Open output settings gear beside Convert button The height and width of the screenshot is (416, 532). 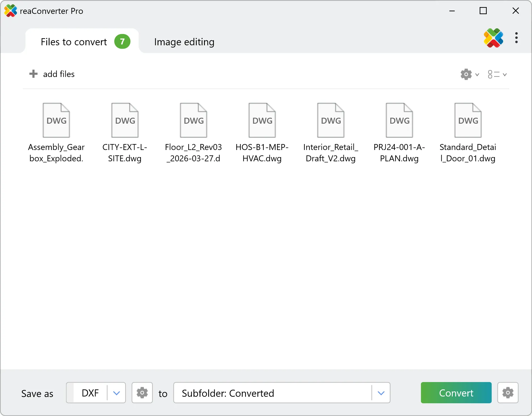(507, 393)
